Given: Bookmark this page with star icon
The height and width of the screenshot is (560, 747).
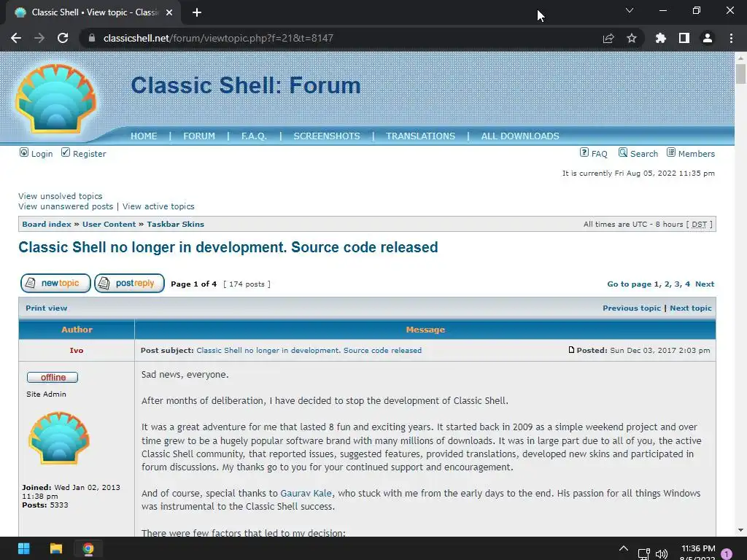Looking at the screenshot, I should tap(632, 38).
